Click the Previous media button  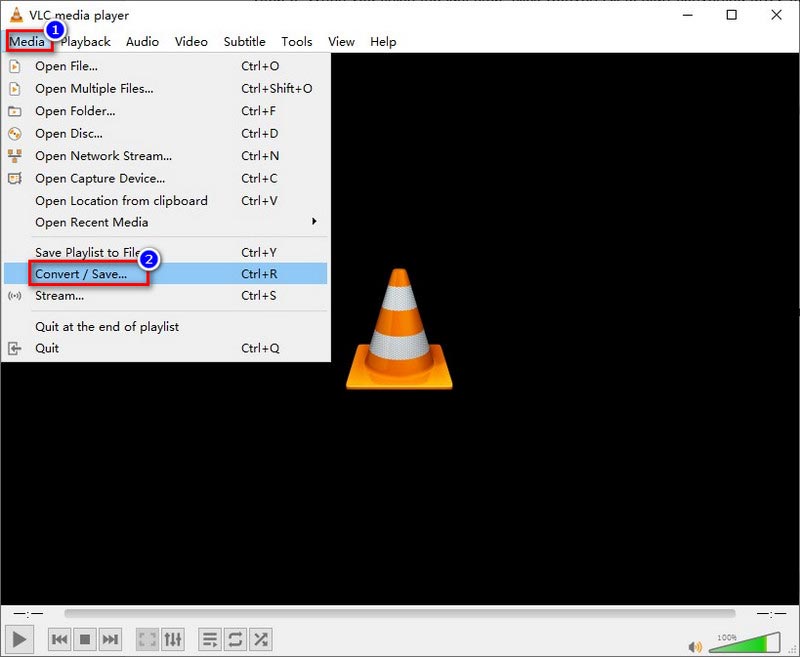point(60,639)
